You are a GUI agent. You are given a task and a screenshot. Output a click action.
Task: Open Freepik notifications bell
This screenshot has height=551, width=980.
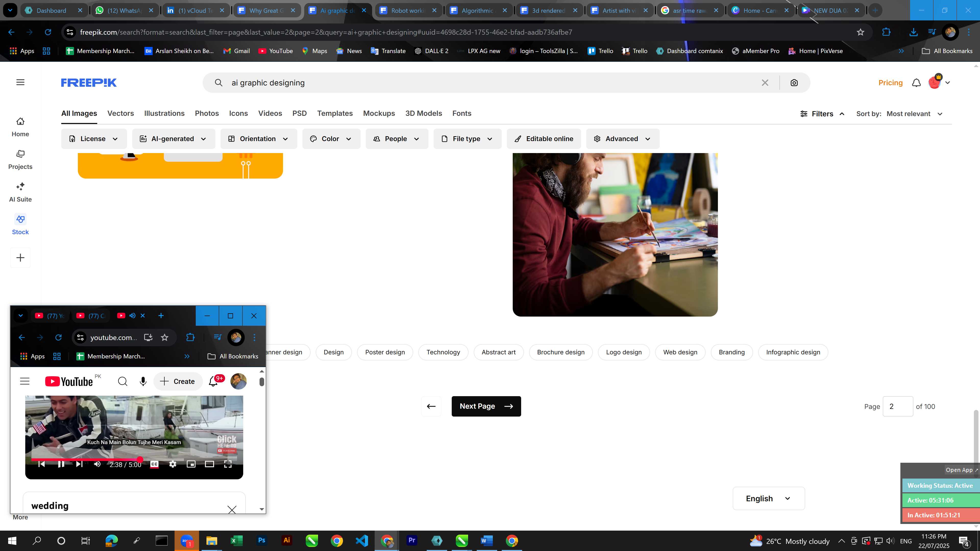(x=916, y=82)
